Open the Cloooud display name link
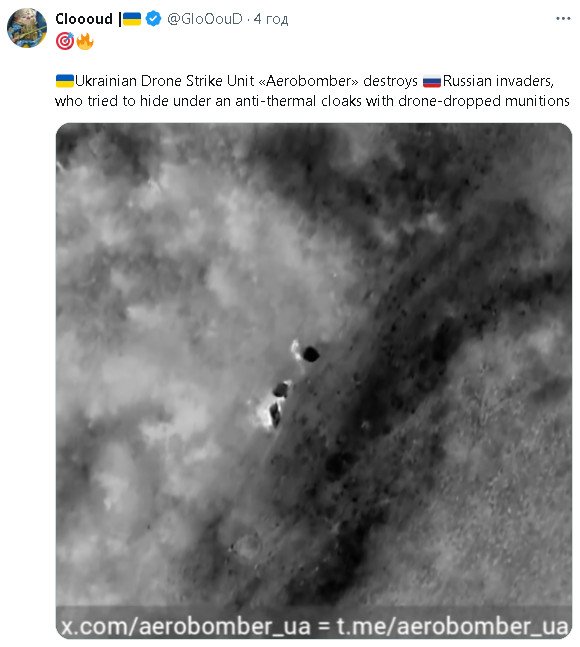 click(84, 19)
